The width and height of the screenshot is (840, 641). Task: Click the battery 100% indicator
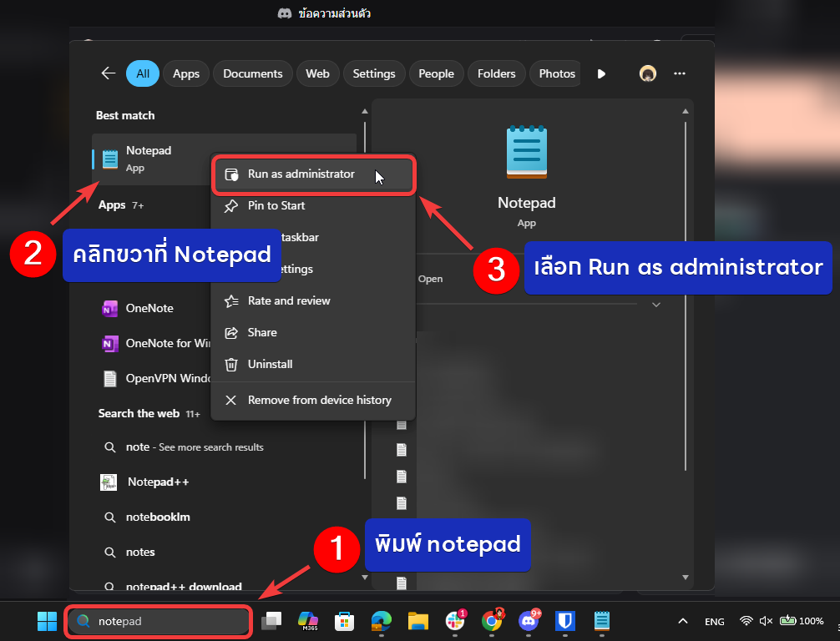click(x=802, y=621)
